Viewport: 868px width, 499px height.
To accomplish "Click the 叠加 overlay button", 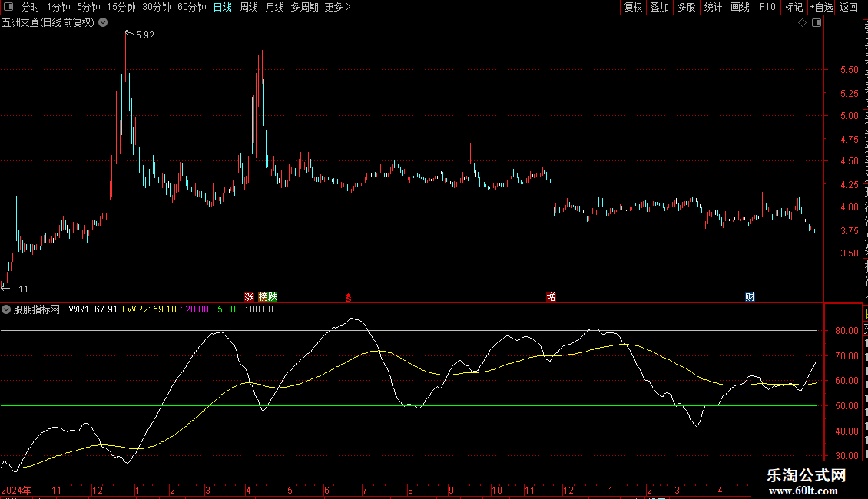I will point(659,7).
